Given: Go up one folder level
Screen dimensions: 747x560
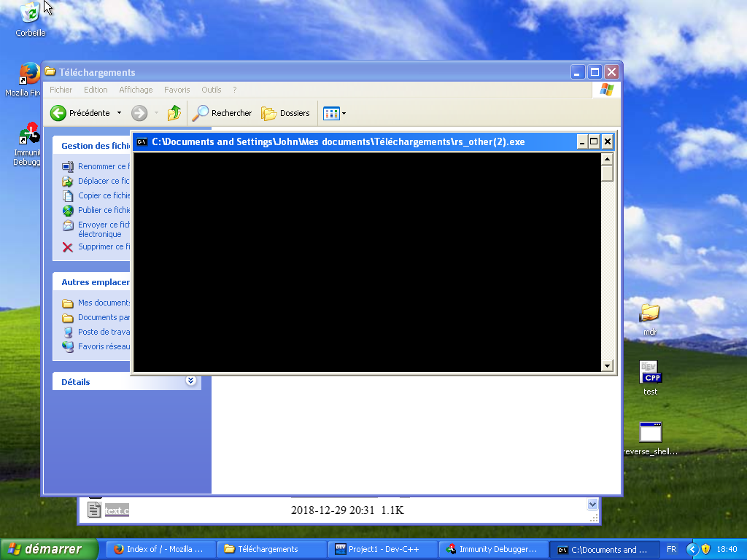Looking at the screenshot, I should pos(174,113).
